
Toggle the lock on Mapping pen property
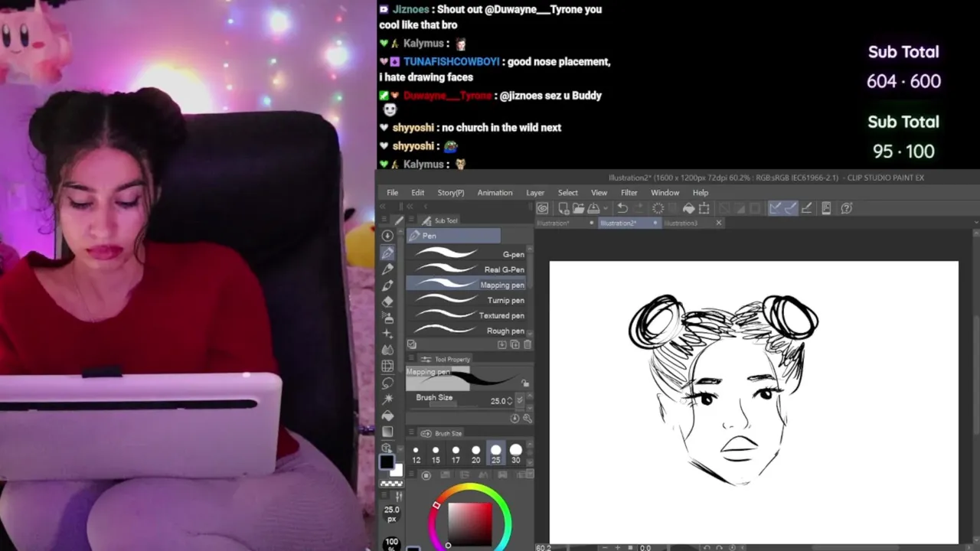524,383
